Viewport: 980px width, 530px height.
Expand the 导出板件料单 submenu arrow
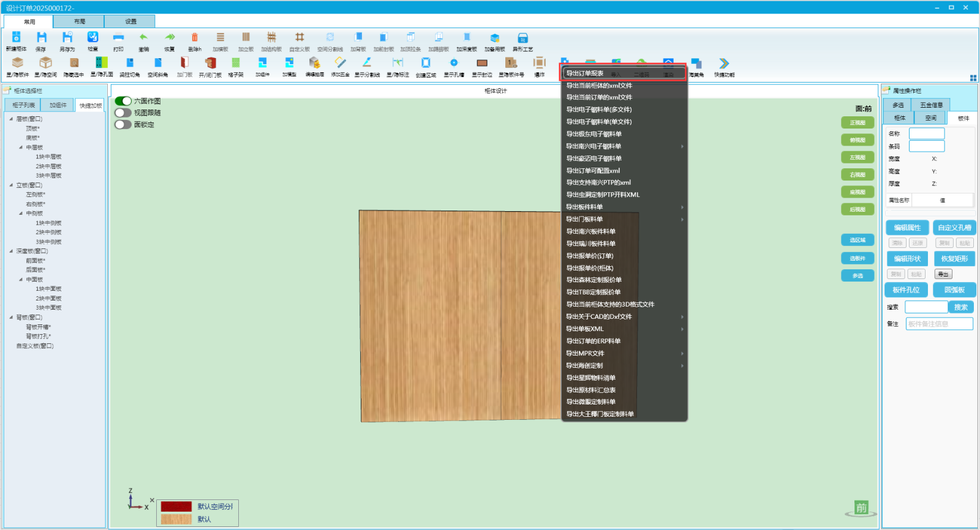click(682, 207)
